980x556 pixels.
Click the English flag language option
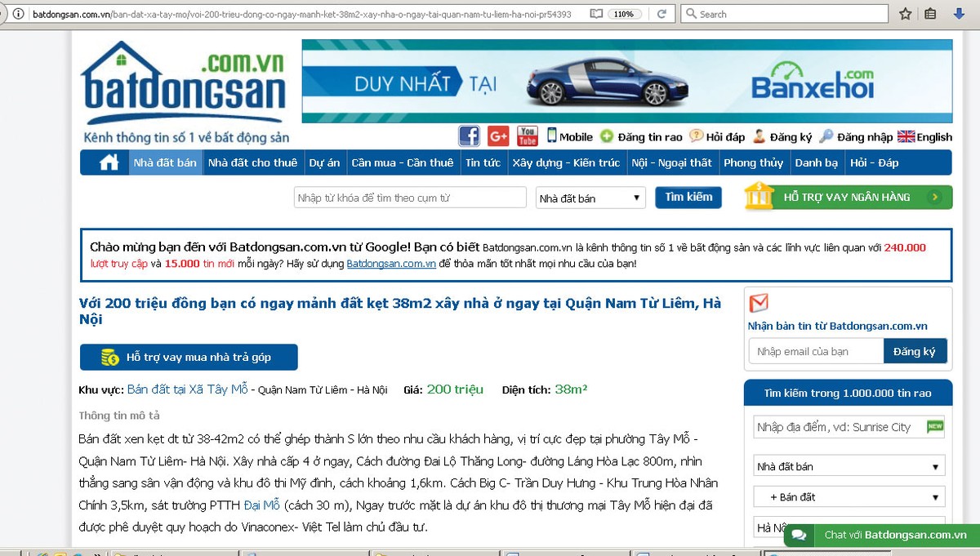(924, 137)
